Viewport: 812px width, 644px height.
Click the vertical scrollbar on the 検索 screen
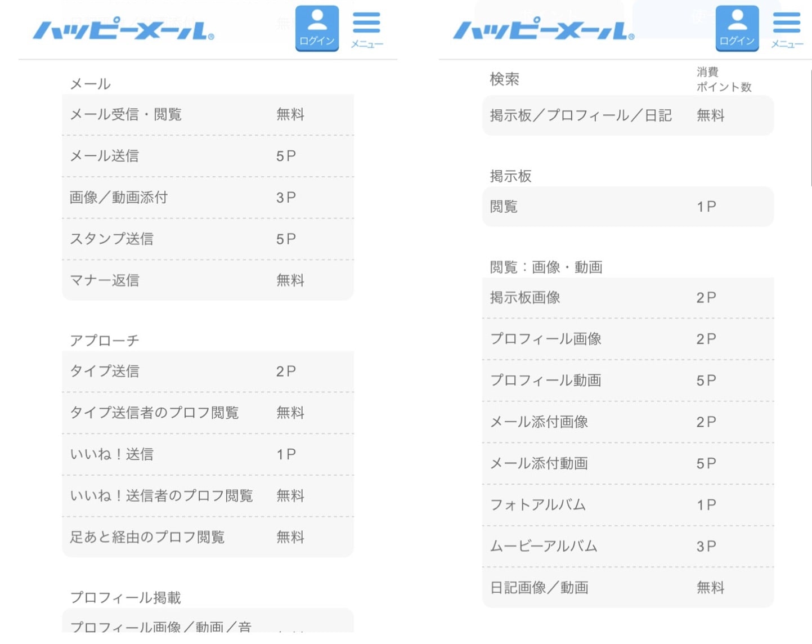(x=810, y=129)
